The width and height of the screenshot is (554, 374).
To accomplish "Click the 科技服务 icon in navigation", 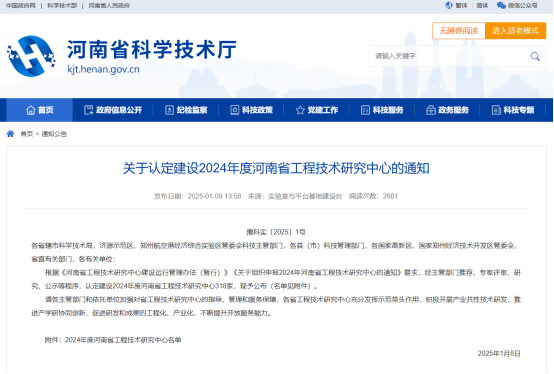I will pyautogui.click(x=365, y=110).
